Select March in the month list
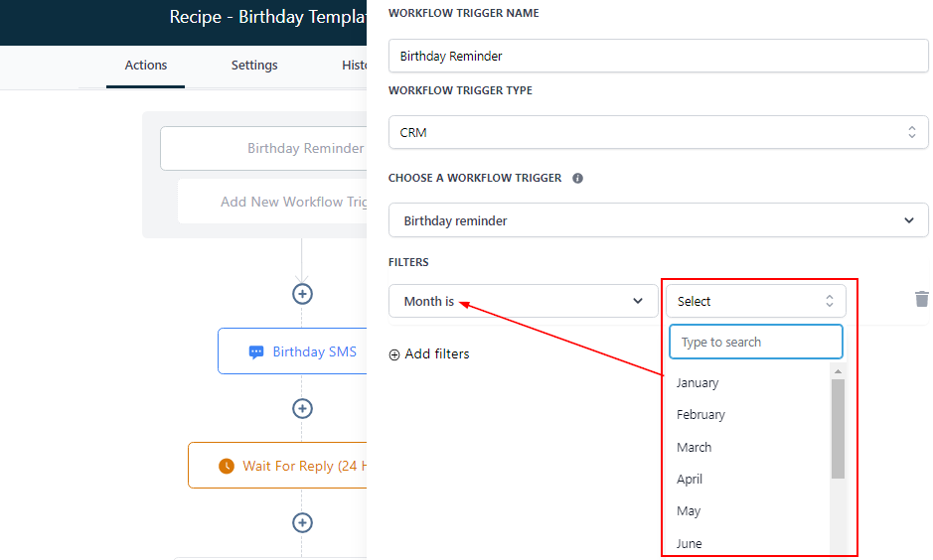 (x=695, y=448)
